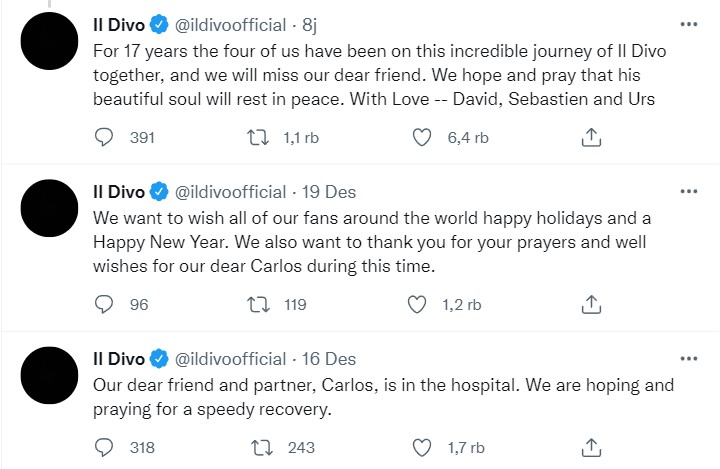Reply to the Carlos hospital tweet
The image size is (720, 469).
click(104, 447)
